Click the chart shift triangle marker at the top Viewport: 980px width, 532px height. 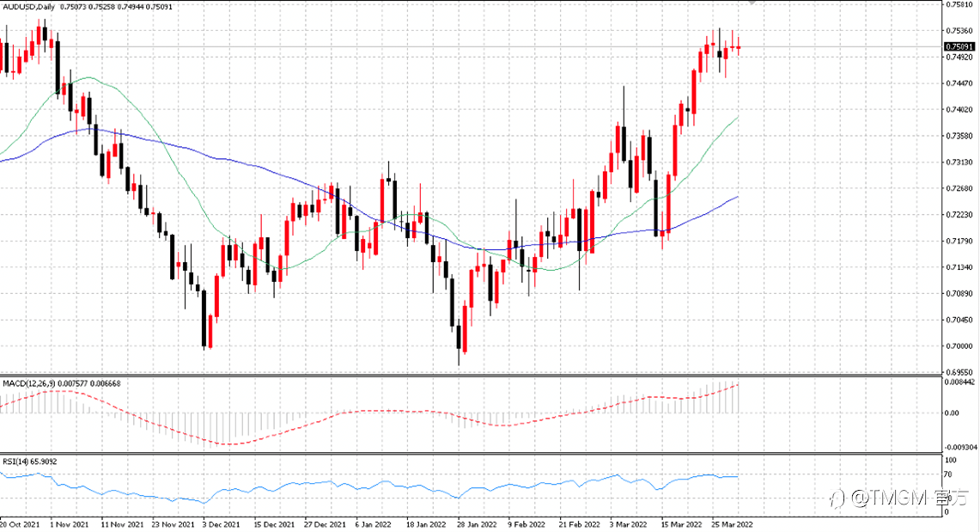tap(752, 3)
